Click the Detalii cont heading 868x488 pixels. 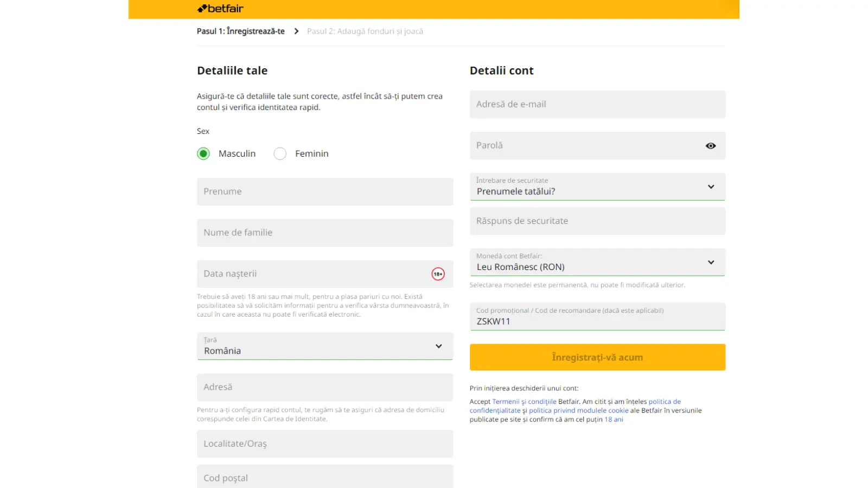click(x=502, y=70)
